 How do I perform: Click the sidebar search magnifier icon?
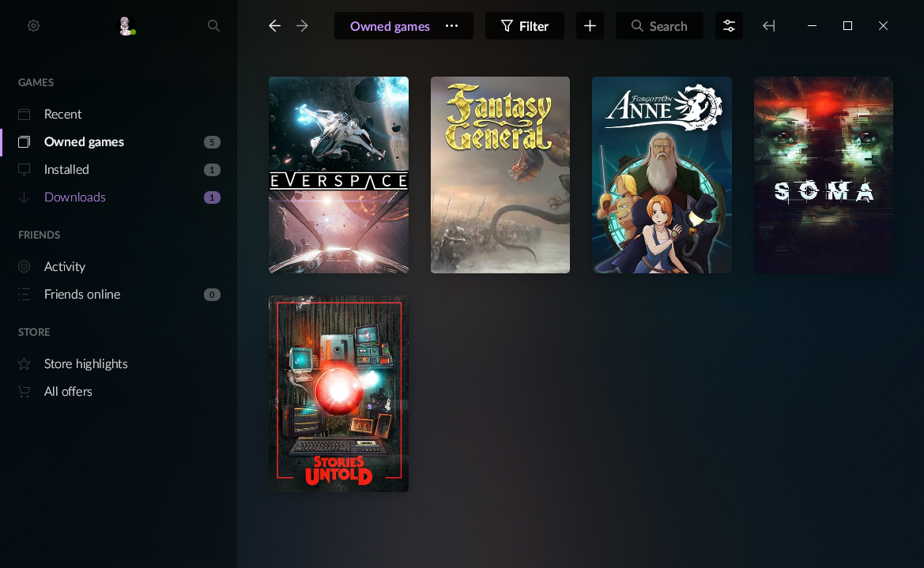214,26
